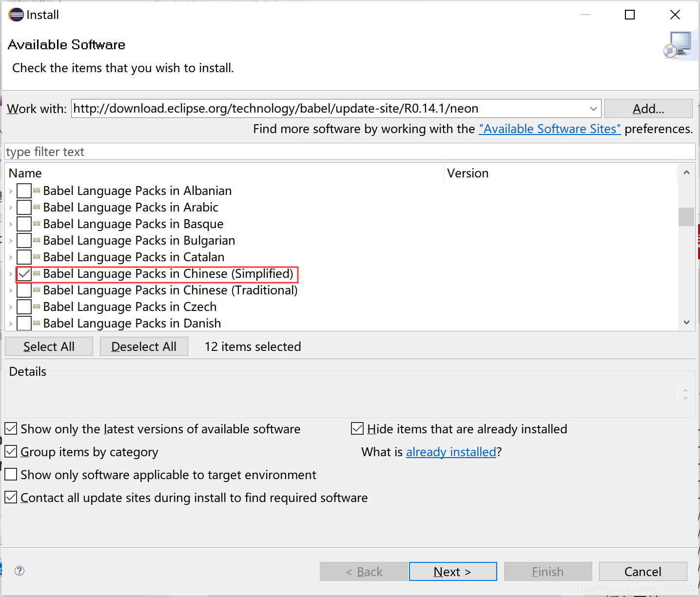Toggle Hide items that are already installed
Image resolution: width=700 pixels, height=597 pixels.
pyautogui.click(x=357, y=429)
